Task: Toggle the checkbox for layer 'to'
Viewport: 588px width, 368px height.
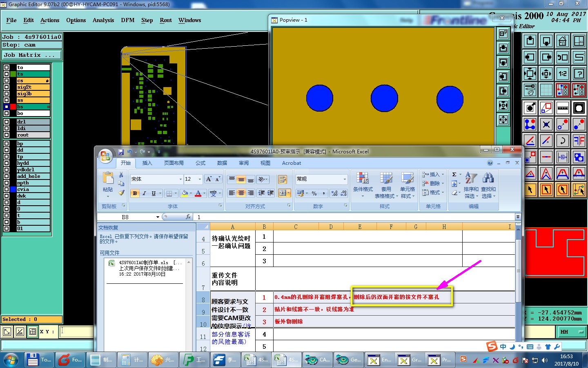Action: [7, 67]
